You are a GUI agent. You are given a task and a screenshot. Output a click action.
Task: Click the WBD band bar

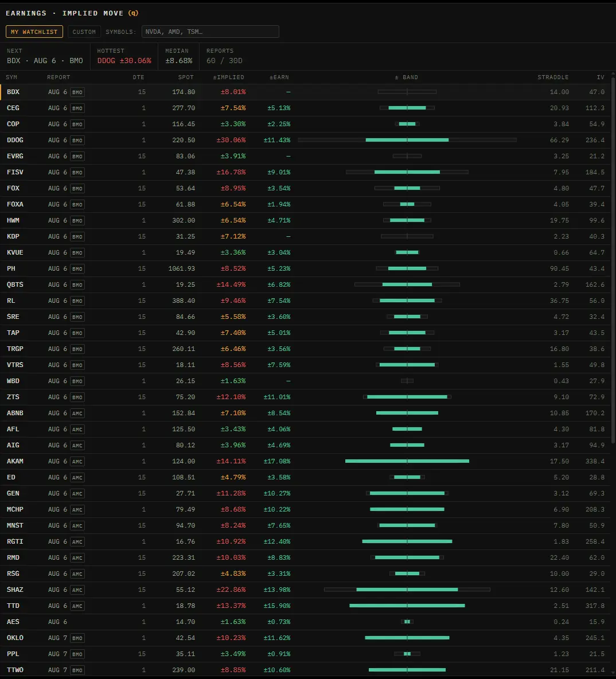[407, 381]
